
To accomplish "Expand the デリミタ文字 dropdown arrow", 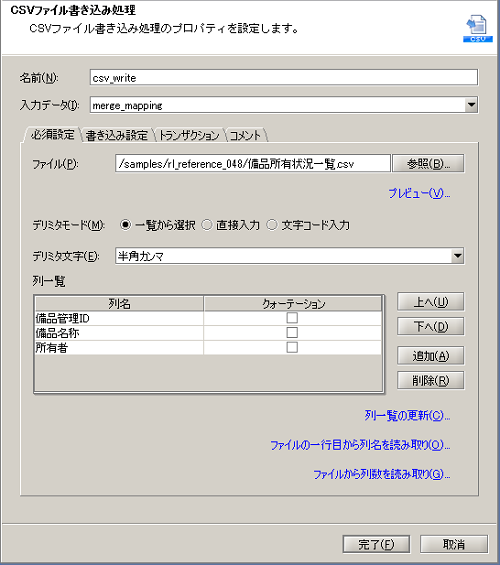I will [x=457, y=256].
